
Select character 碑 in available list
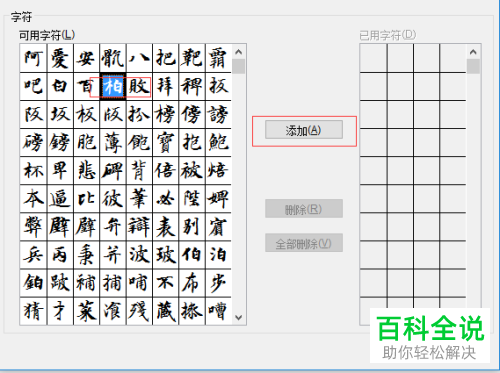pyautogui.click(x=113, y=171)
